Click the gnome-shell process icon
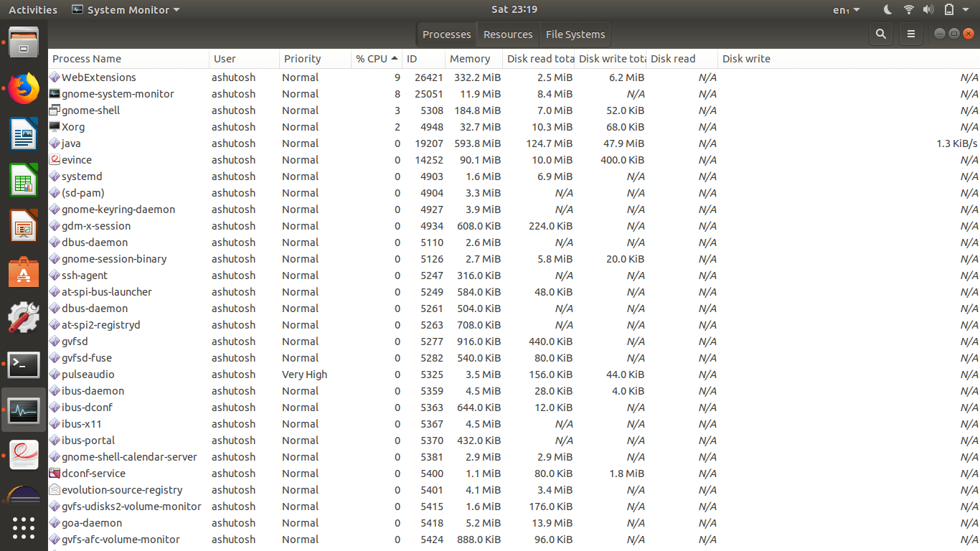The image size is (980, 551). [x=55, y=110]
